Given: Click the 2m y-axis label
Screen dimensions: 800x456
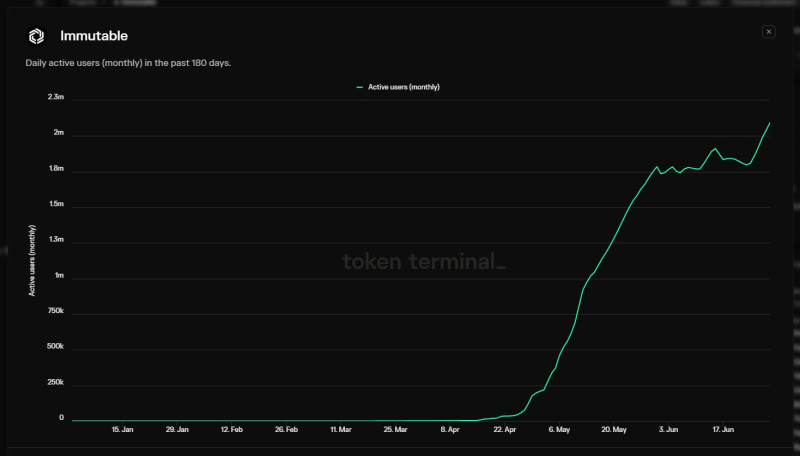Looking at the screenshot, I should 59,133.
